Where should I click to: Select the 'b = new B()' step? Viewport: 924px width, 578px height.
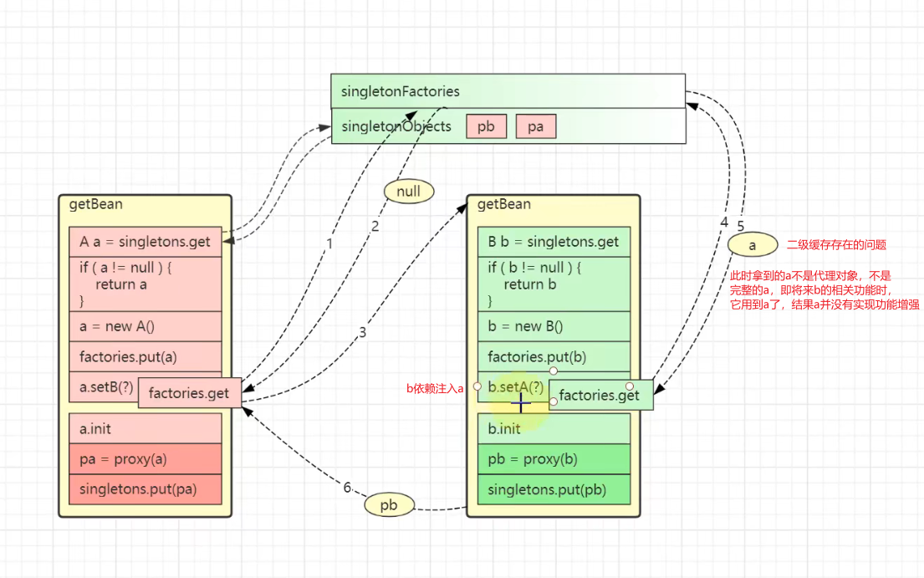[x=554, y=326]
